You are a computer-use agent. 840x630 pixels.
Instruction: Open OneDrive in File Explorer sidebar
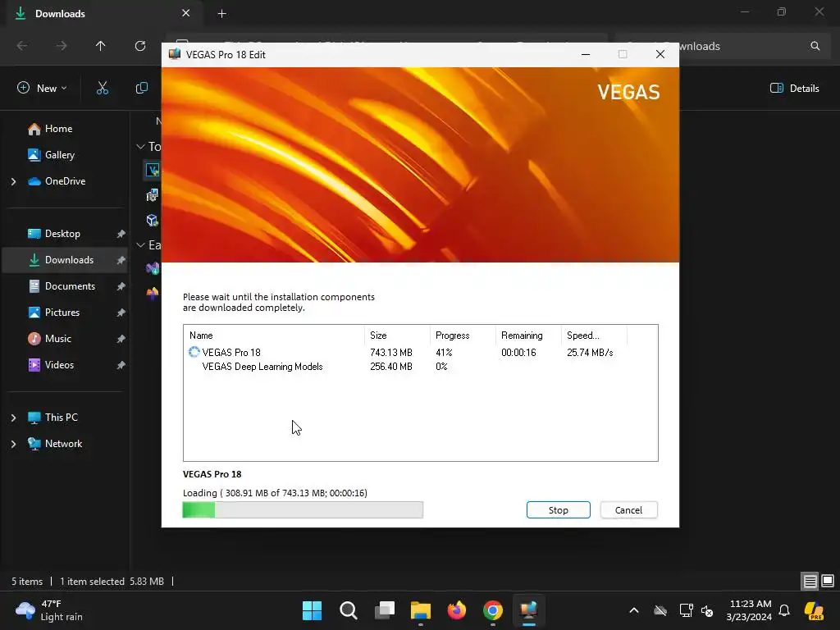click(x=65, y=181)
